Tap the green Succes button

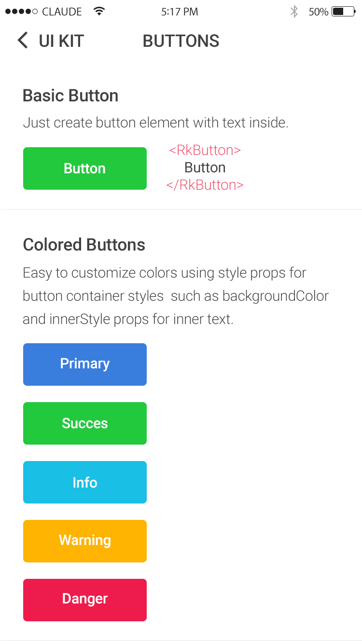(85, 423)
